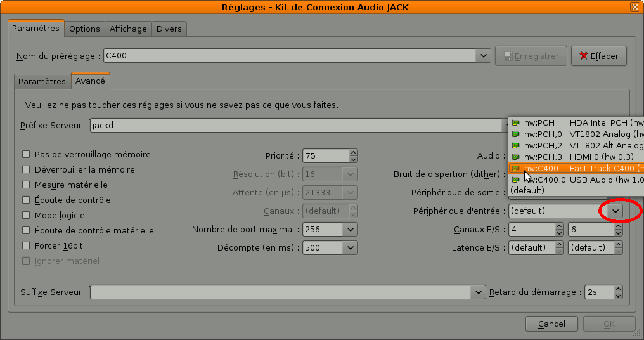Image resolution: width=644 pixels, height=340 pixels.
Task: Check the Mesure matérielle option
Action: click(26, 185)
